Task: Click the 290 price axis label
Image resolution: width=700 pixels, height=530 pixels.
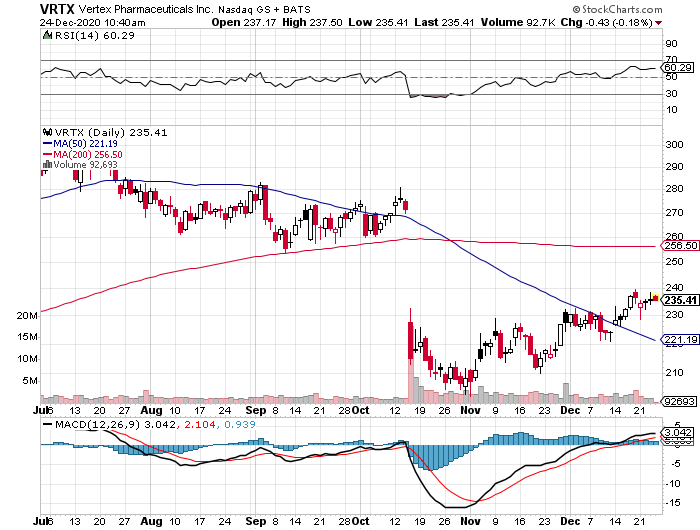Action: [x=674, y=167]
